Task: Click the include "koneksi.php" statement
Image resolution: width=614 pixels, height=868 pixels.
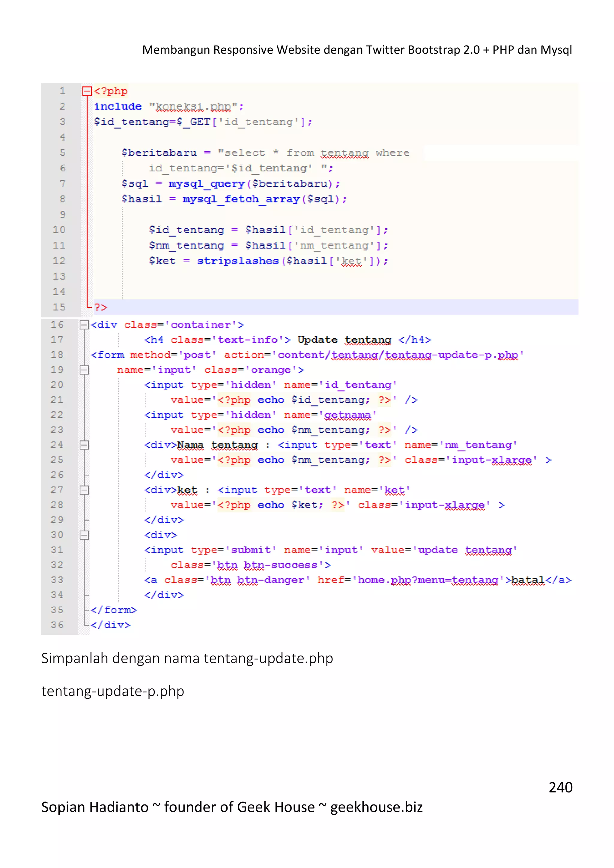Action: pyautogui.click(x=169, y=107)
